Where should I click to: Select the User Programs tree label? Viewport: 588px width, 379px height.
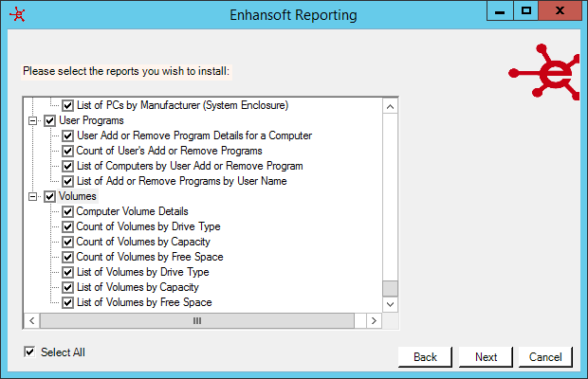pos(91,120)
